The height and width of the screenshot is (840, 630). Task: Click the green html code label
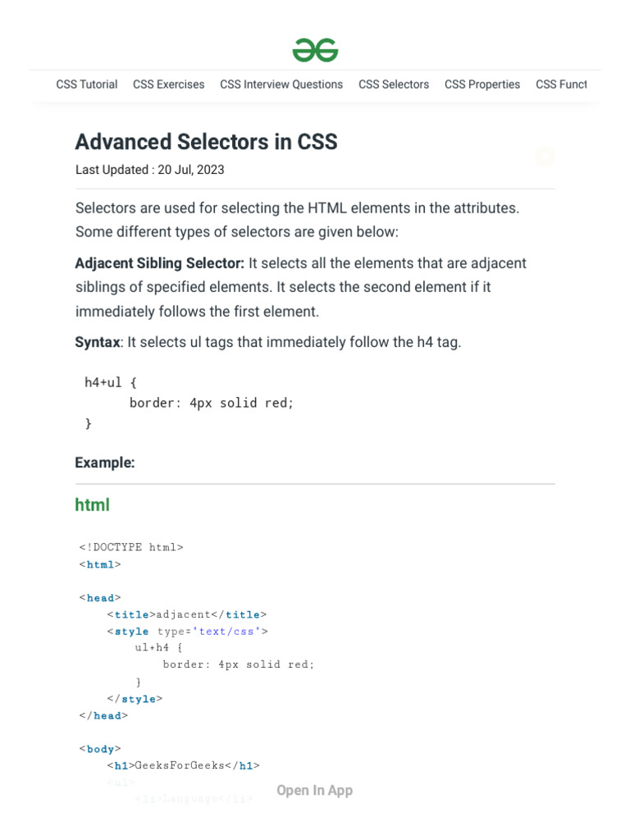[x=92, y=505]
